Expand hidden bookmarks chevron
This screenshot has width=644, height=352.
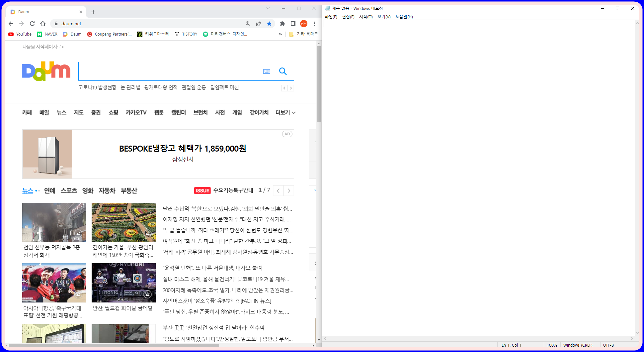(281, 34)
